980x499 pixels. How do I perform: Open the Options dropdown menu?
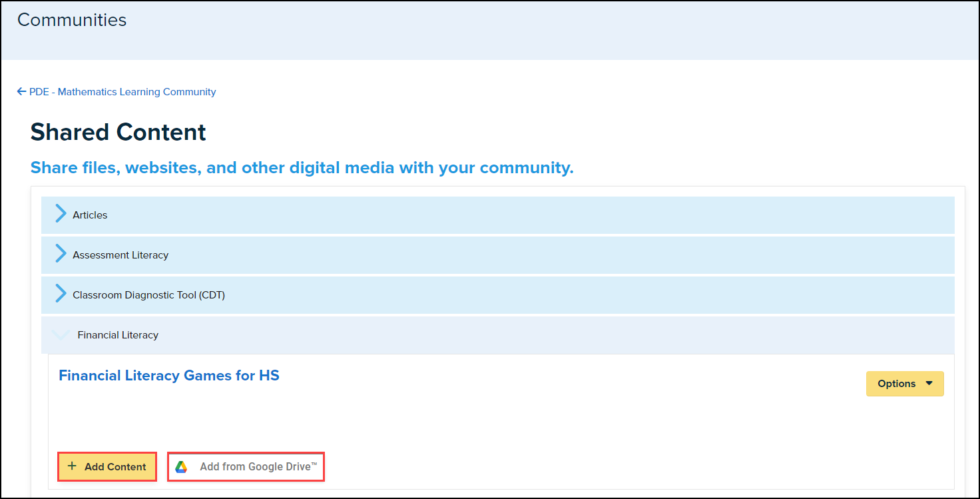coord(897,384)
